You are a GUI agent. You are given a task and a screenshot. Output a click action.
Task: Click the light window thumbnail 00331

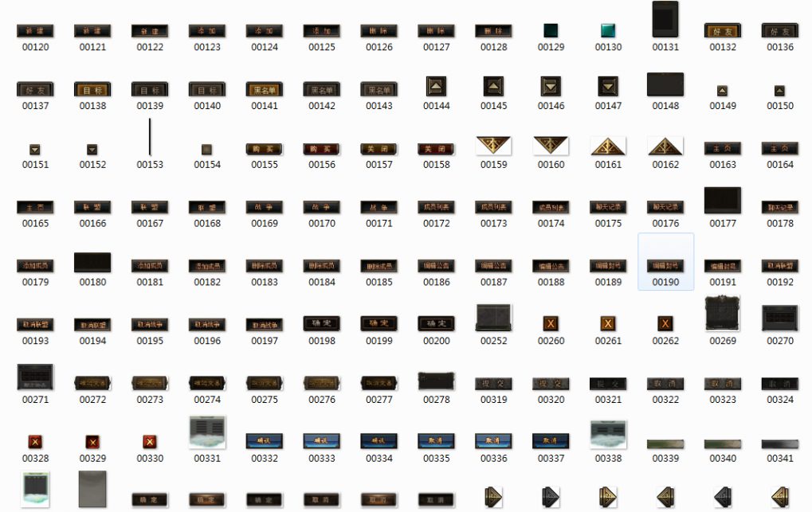(x=207, y=432)
